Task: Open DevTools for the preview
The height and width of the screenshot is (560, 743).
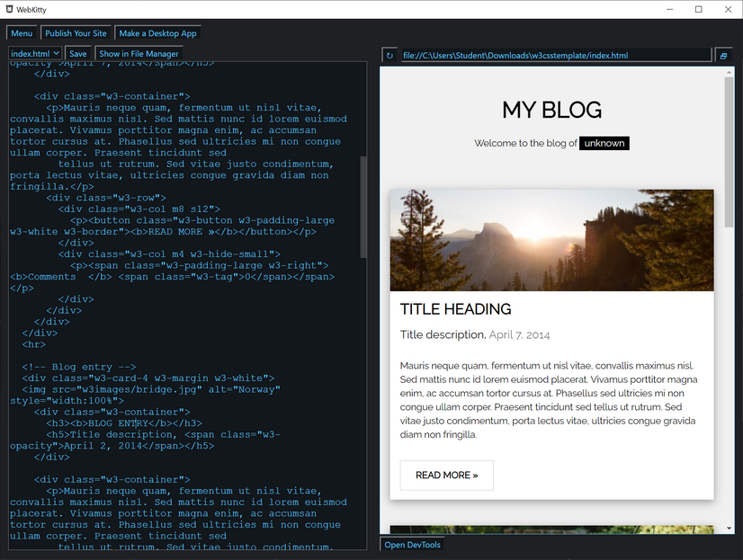Action: 412,545
